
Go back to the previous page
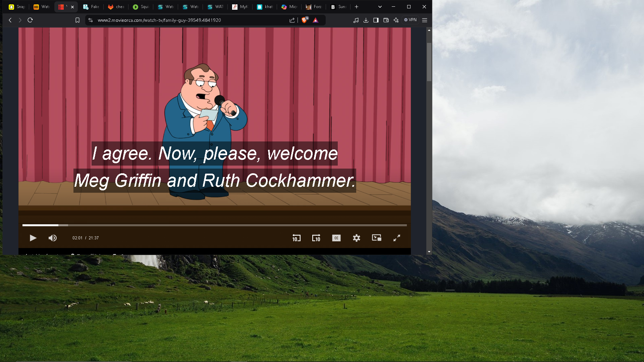[x=10, y=20]
